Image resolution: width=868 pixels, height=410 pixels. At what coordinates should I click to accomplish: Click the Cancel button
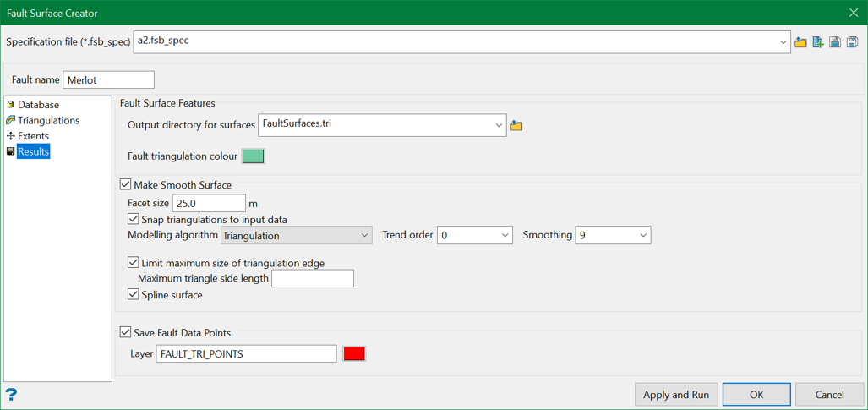[830, 395]
